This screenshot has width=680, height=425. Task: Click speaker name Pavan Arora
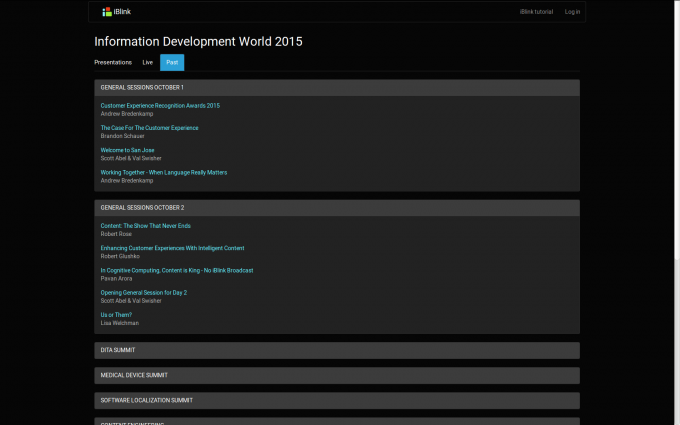tap(116, 279)
